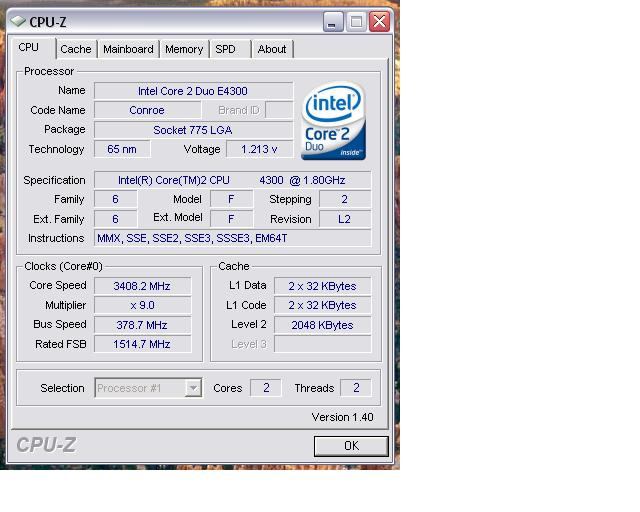The height and width of the screenshot is (512, 640).
Task: Click the Threads count field
Action: point(356,387)
